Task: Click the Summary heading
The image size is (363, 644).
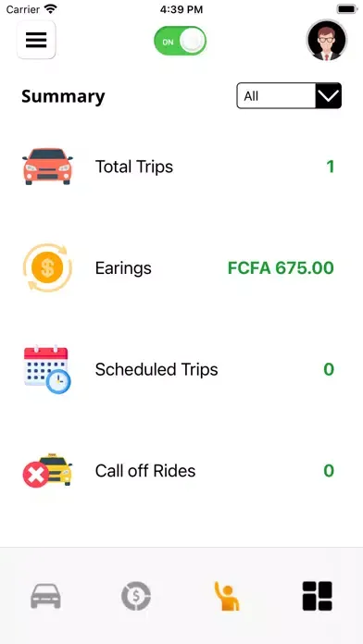Action: pyautogui.click(x=63, y=96)
